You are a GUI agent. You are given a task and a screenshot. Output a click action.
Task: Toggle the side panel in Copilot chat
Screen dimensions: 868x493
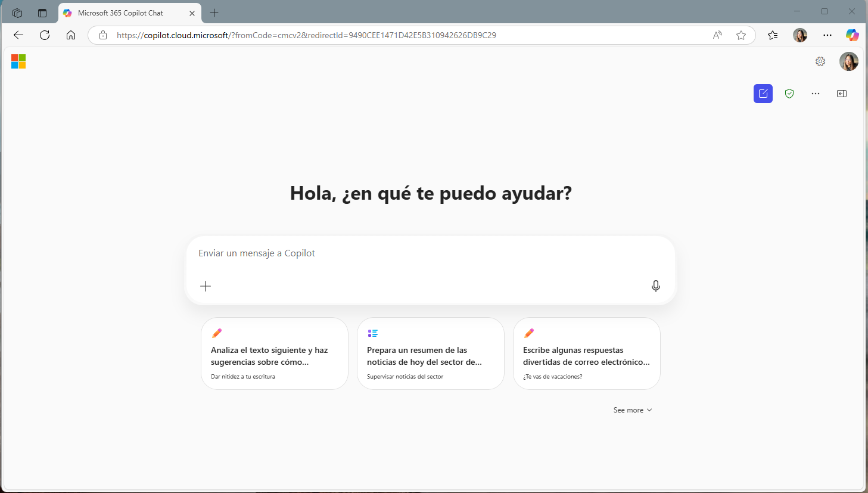842,94
